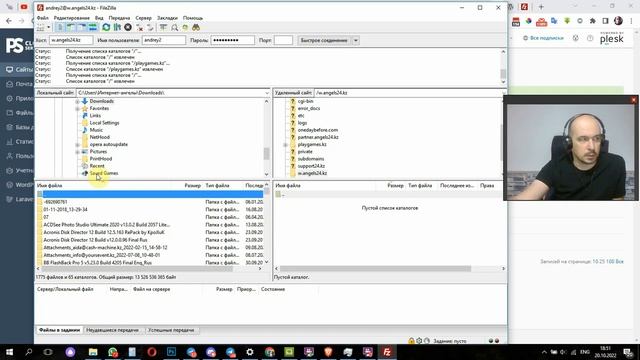Viewport: 640px width, 360px height.
Task: Expand the playgames.kz remote folder
Action: [286, 144]
